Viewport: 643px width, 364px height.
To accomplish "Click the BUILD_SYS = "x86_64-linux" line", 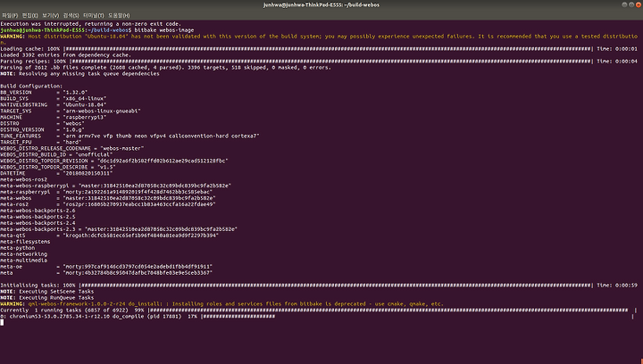I will 54,99.
